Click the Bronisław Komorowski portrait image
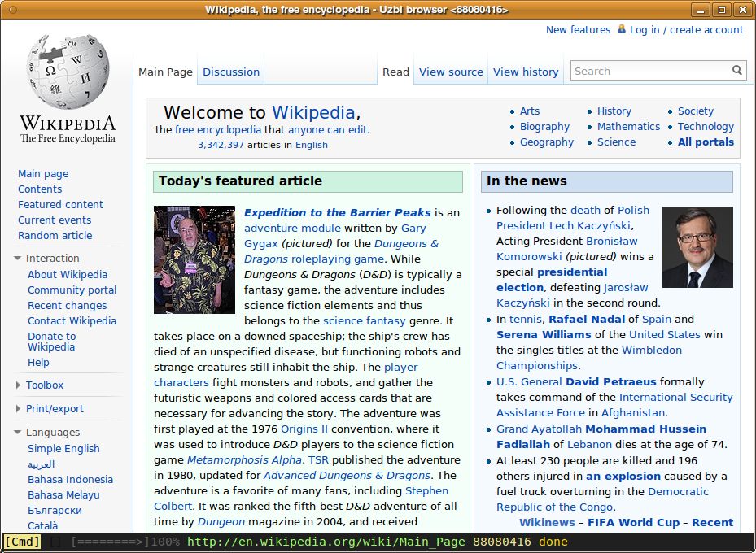This screenshot has width=756, height=553. click(x=697, y=247)
